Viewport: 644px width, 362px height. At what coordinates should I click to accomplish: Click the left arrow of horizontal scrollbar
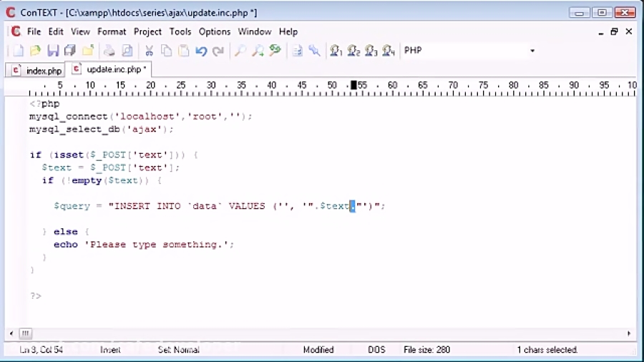coord(11,333)
